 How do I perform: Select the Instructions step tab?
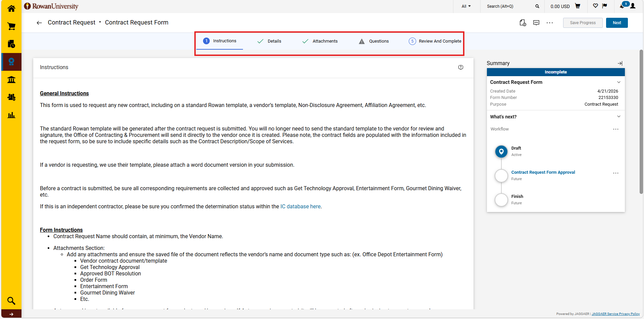tap(220, 41)
